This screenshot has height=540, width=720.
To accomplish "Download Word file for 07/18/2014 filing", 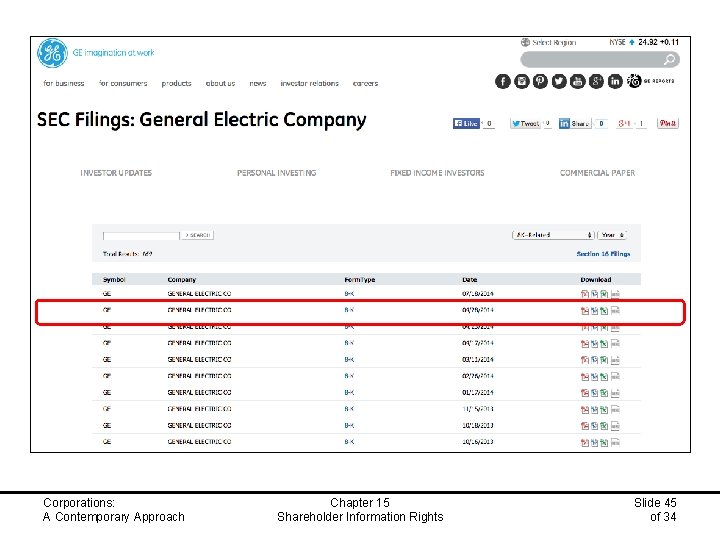I will coord(594,294).
